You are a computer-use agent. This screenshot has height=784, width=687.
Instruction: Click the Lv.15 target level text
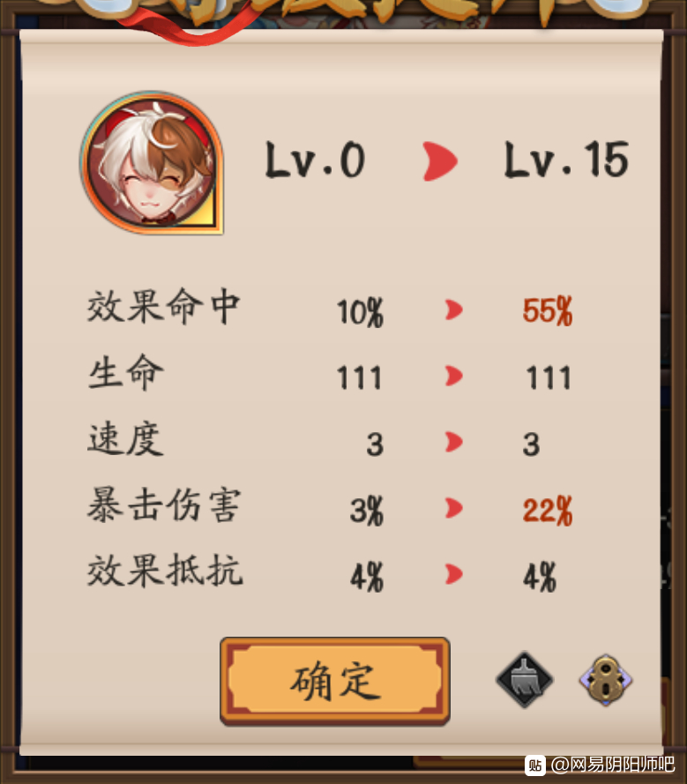click(x=566, y=160)
